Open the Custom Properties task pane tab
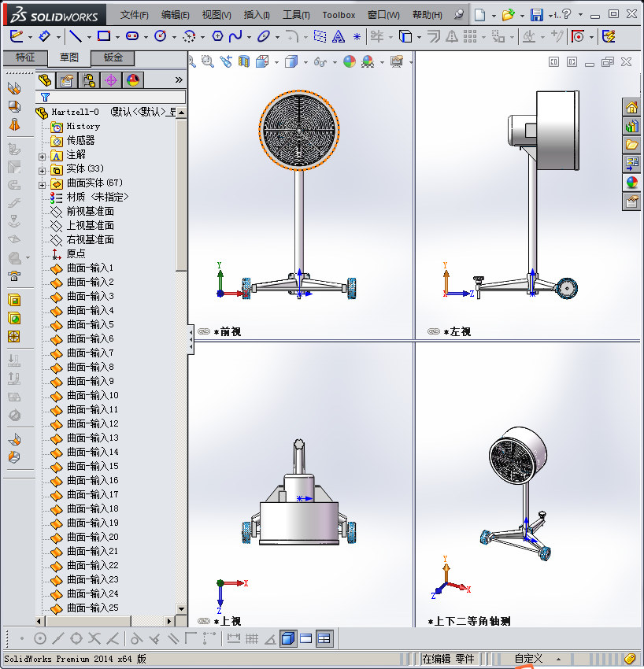 click(632, 201)
